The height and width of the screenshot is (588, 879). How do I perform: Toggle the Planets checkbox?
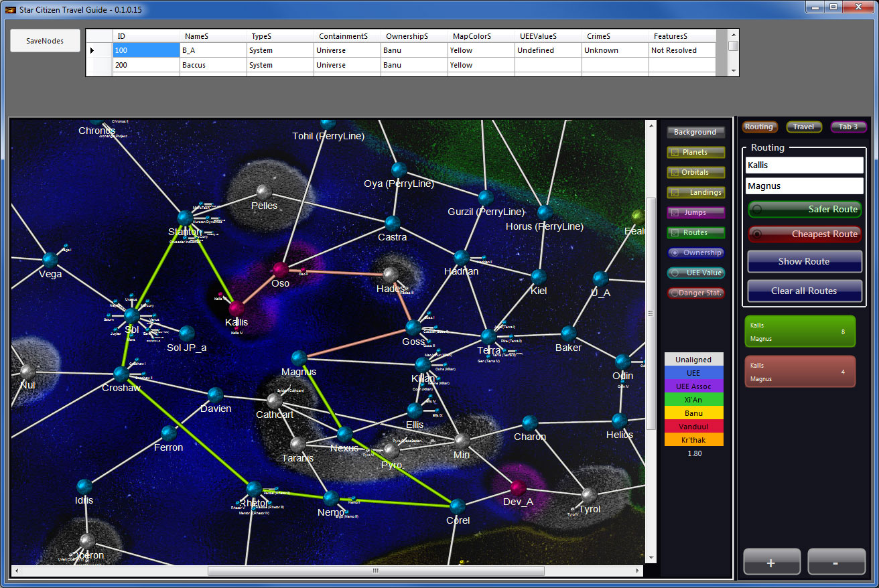(x=675, y=153)
